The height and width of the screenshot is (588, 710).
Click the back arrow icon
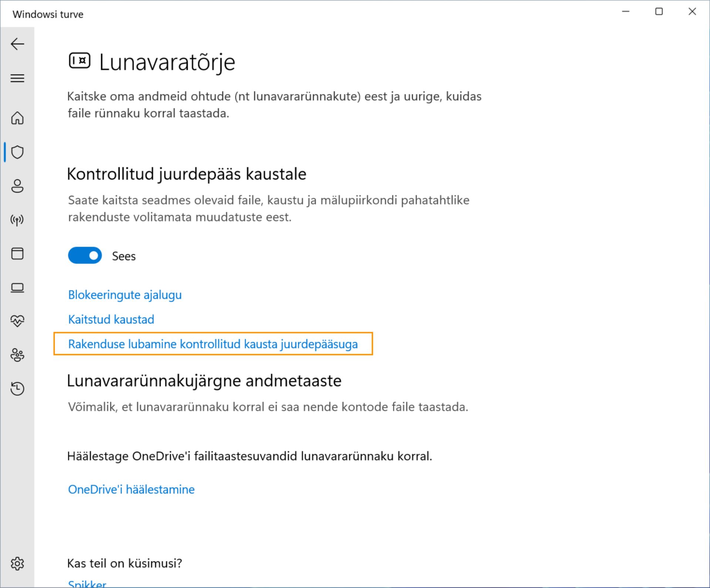(x=17, y=44)
